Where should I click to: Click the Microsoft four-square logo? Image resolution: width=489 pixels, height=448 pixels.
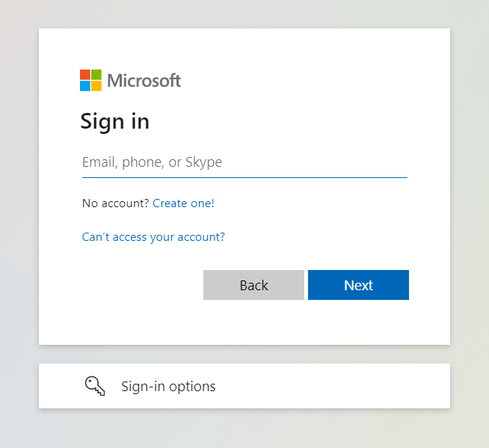(x=90, y=80)
